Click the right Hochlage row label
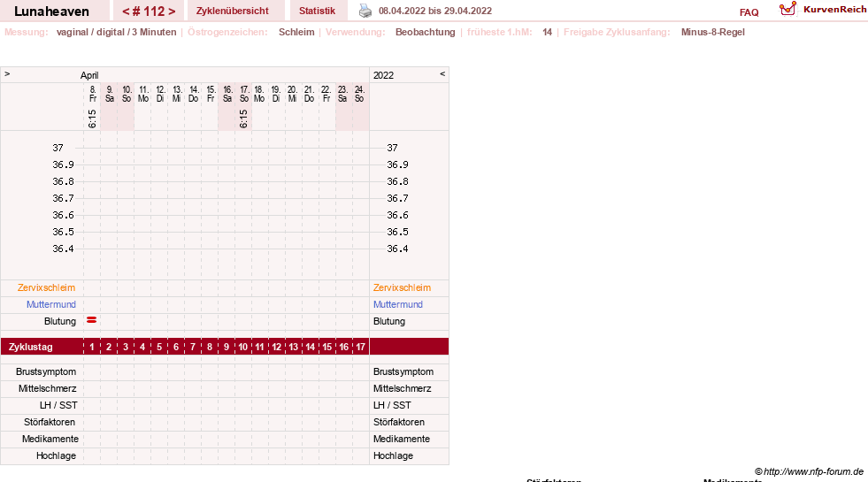Viewport: 868px width, 482px height. pos(393,456)
